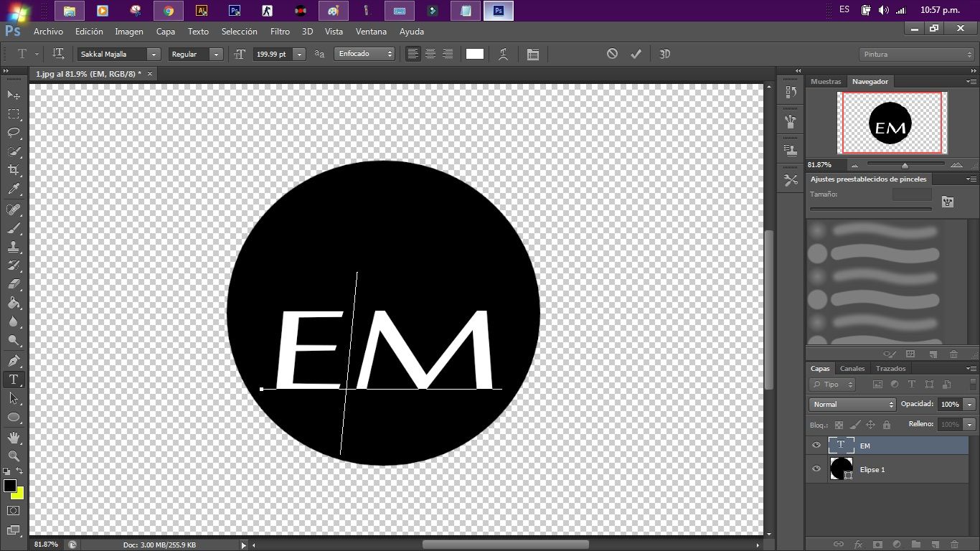Screen dimensions: 980x551
Task: Select the Elipse 1 layer thumbnail
Action: click(841, 469)
